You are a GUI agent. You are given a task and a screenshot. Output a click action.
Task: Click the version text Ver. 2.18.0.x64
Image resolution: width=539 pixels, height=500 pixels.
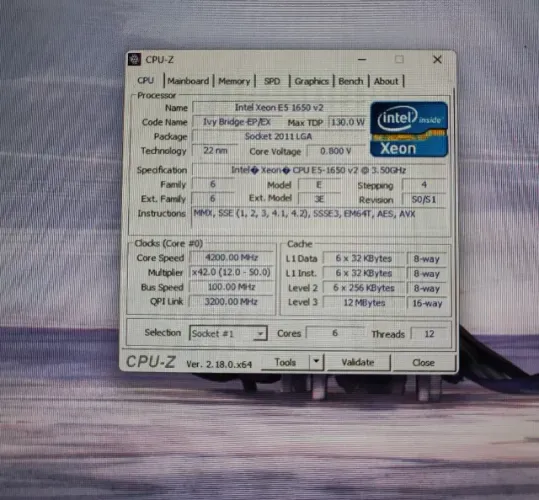click(219, 364)
